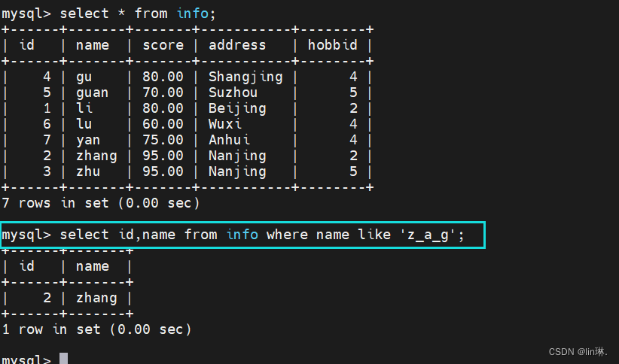Click the id value 7 in yan's row
Screen dimensions: 619x364
click(x=47, y=140)
